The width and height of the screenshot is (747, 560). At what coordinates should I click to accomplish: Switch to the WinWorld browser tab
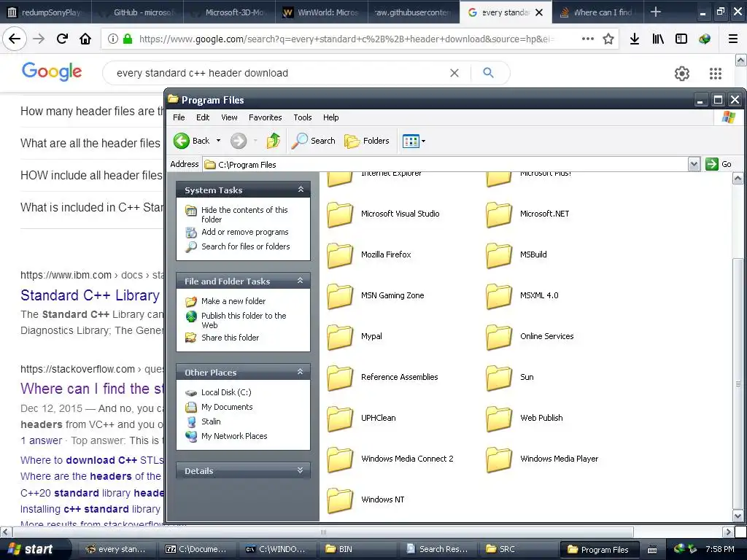[321, 12]
